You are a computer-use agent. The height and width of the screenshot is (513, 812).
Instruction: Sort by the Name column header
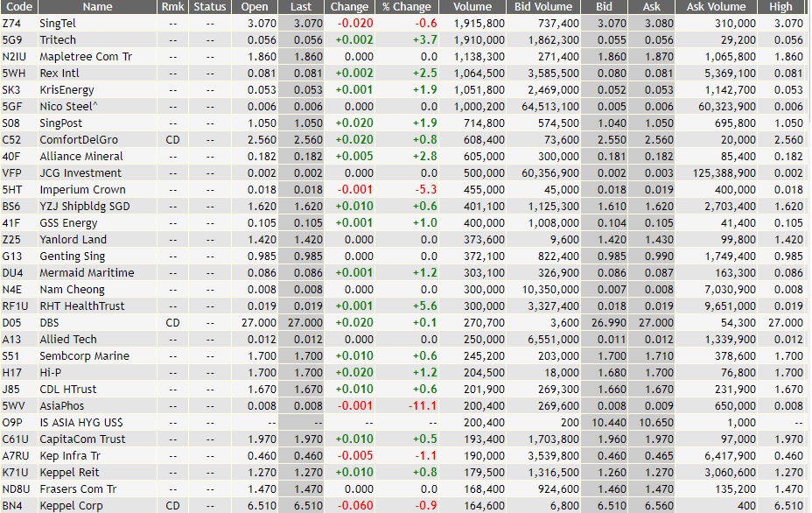(97, 7)
